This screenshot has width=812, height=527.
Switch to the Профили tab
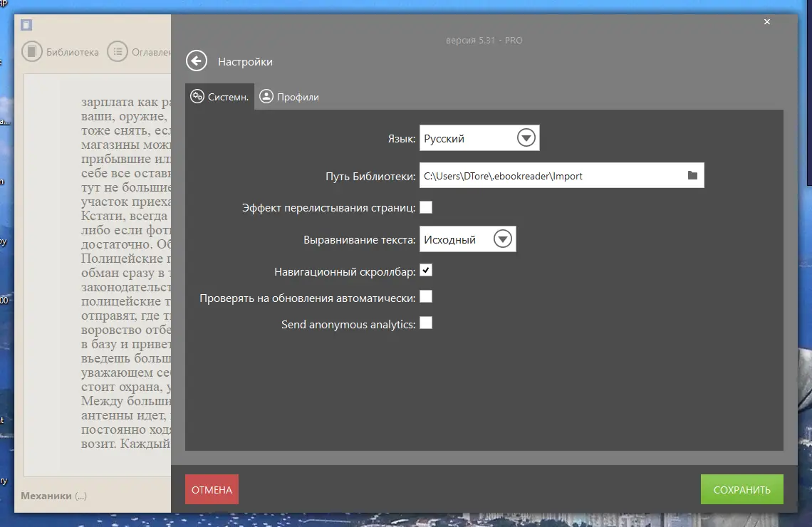click(289, 97)
